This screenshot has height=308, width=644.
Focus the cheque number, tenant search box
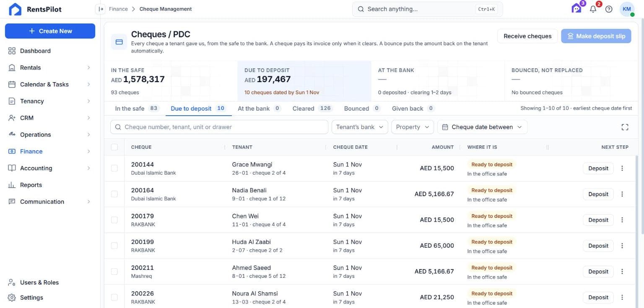tap(219, 127)
